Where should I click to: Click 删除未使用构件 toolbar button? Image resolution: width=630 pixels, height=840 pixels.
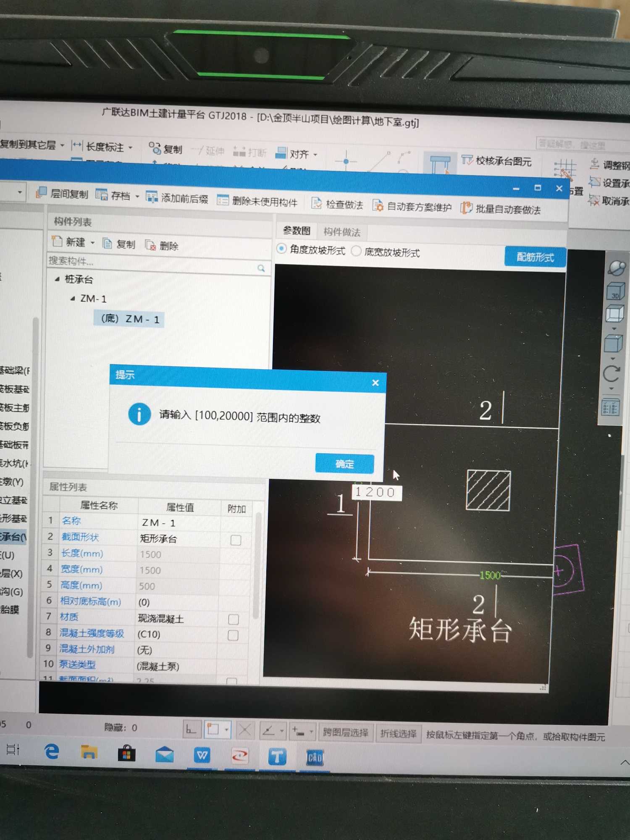coord(257,201)
